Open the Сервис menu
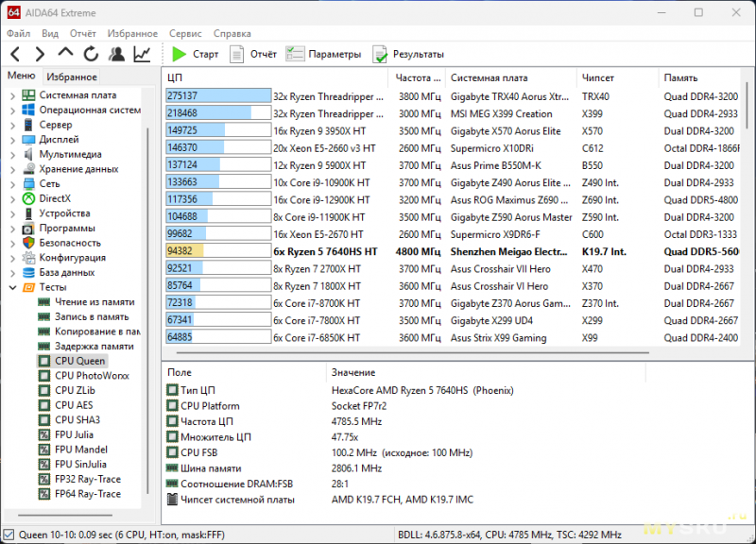This screenshot has width=756, height=544. click(x=185, y=33)
